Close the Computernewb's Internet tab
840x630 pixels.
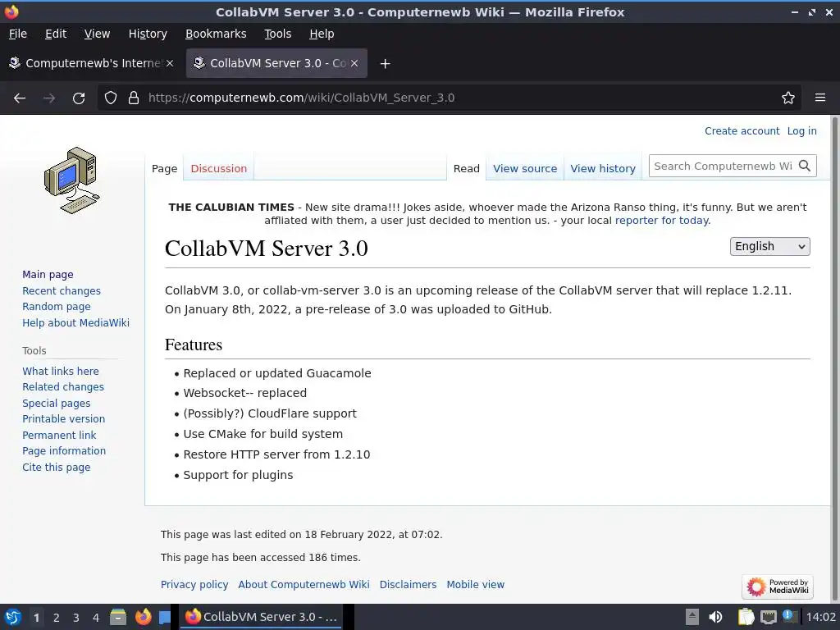pyautogui.click(x=170, y=63)
